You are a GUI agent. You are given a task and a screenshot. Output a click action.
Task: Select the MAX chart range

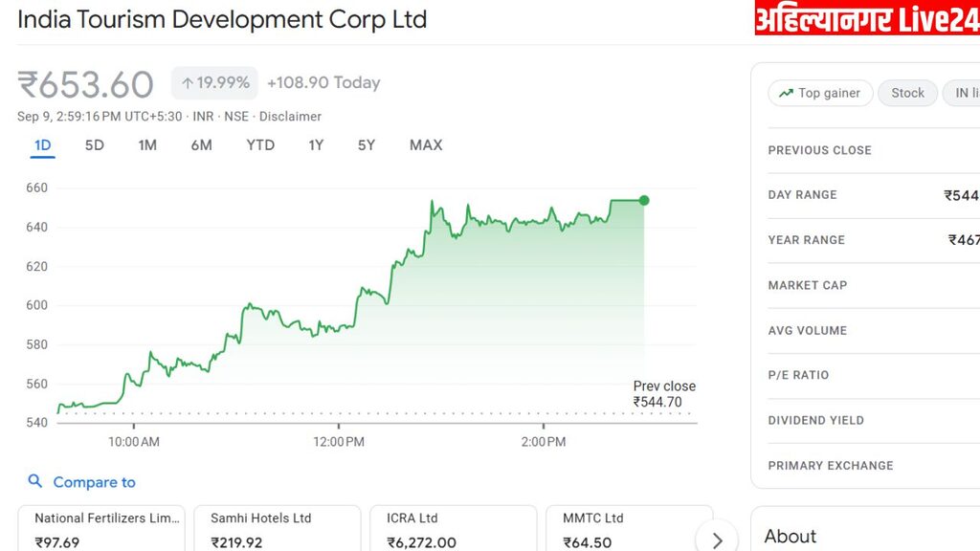point(426,145)
